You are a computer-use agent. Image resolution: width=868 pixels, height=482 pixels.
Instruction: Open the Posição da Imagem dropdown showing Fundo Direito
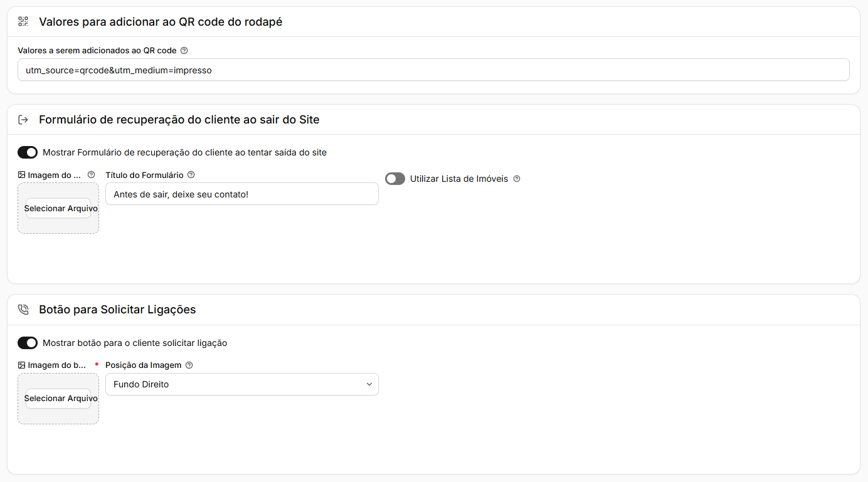pyautogui.click(x=242, y=384)
